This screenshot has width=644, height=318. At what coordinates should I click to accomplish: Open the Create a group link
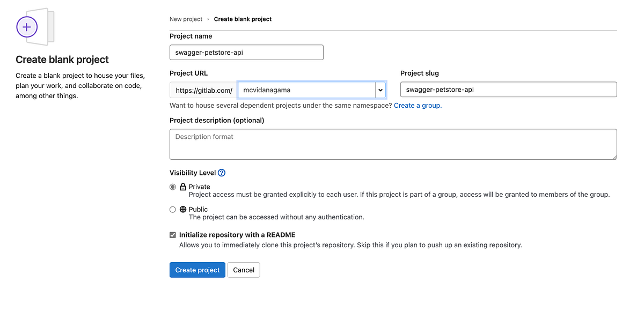click(417, 105)
